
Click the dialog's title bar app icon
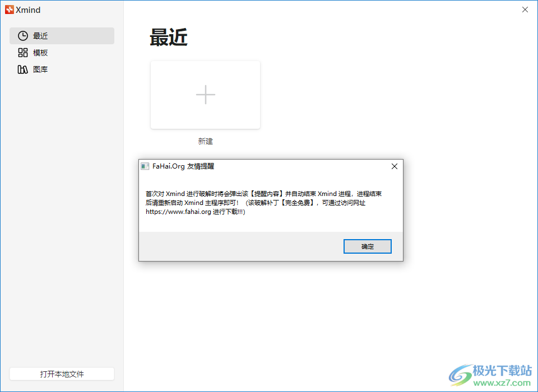pyautogui.click(x=145, y=166)
